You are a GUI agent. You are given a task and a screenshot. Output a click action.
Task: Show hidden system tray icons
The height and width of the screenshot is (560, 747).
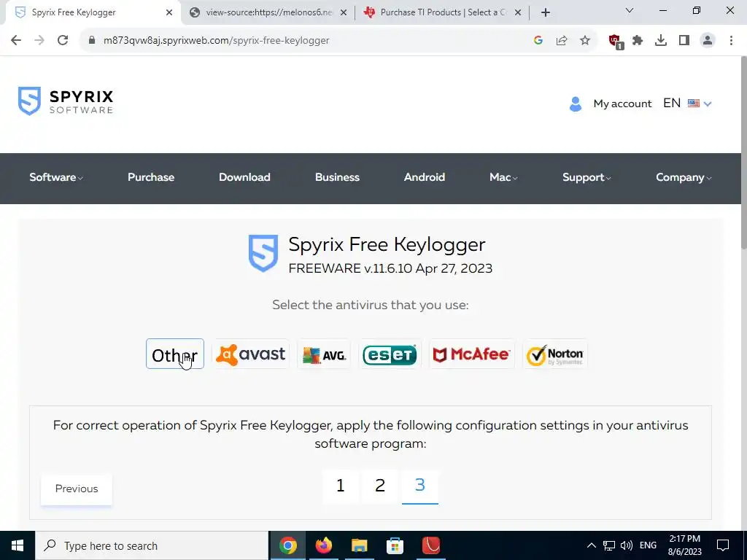click(x=591, y=545)
